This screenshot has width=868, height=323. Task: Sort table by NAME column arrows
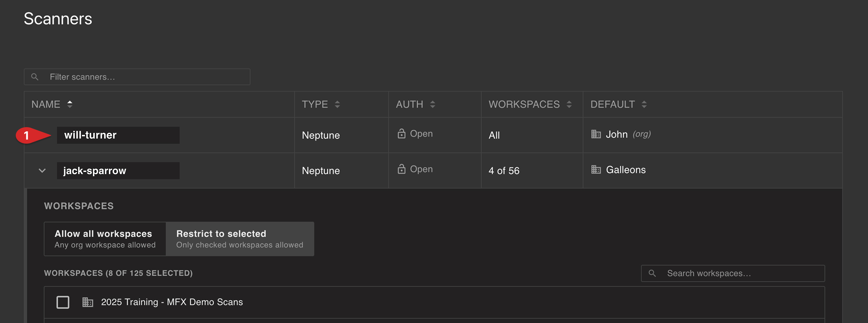pyautogui.click(x=70, y=104)
